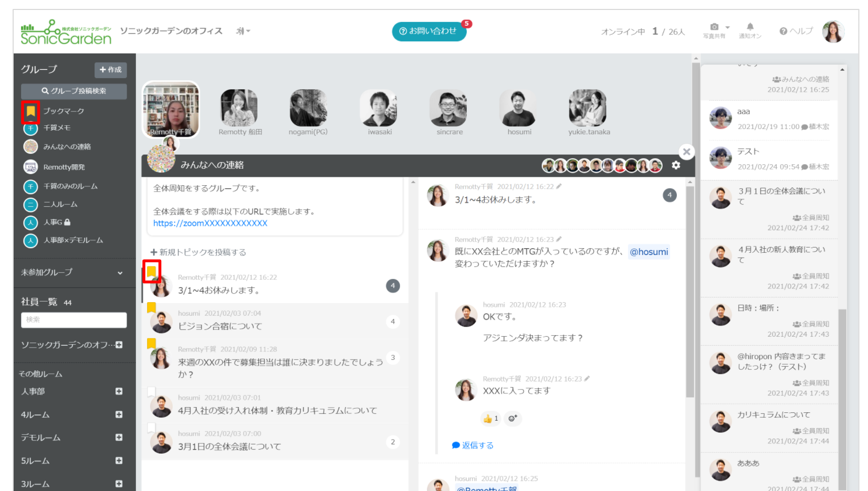Open group settings gear icon
The image size is (868, 491).
click(676, 165)
